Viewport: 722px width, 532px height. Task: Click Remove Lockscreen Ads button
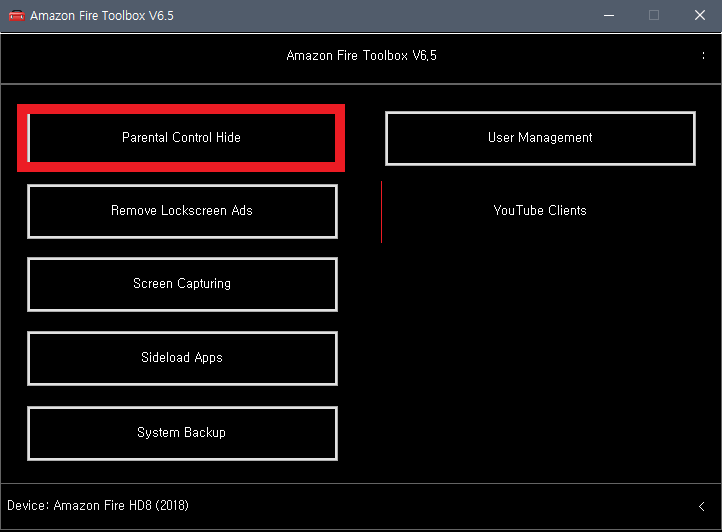(182, 211)
